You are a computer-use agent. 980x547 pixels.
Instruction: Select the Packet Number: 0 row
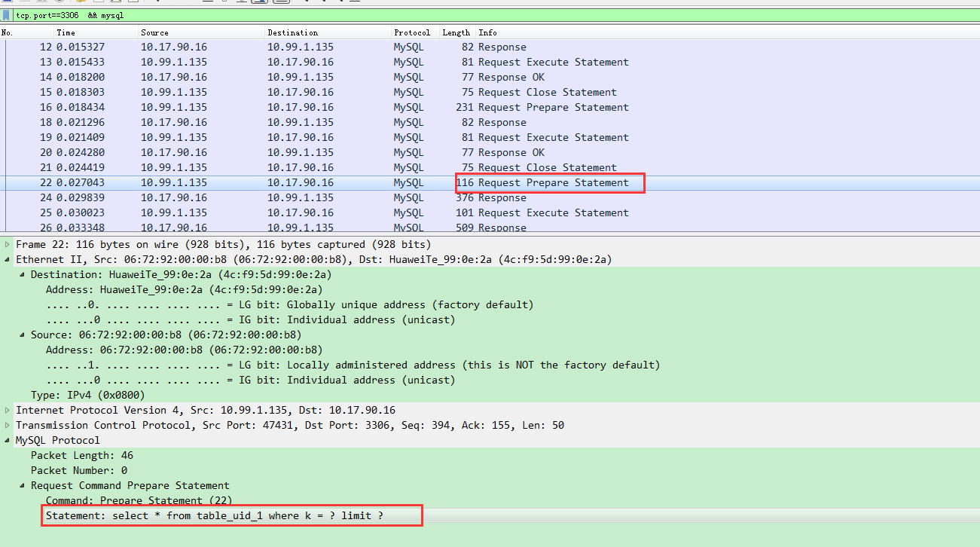[490, 470]
